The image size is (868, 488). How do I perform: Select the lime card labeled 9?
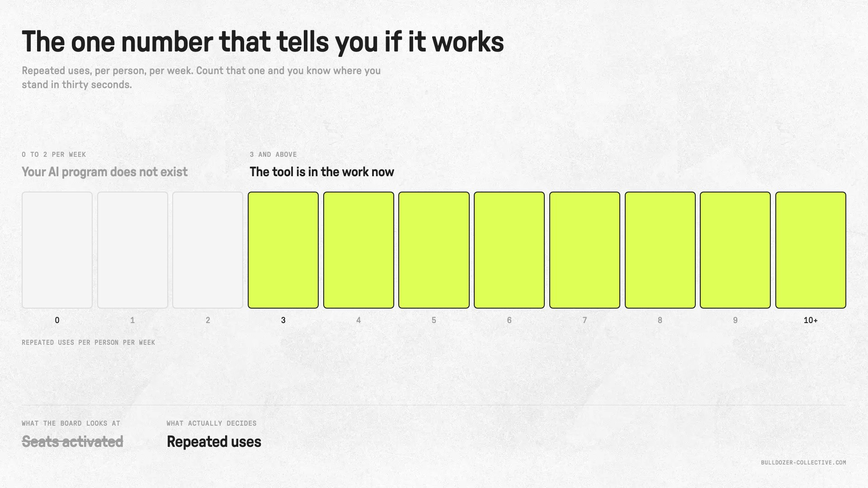coord(735,250)
